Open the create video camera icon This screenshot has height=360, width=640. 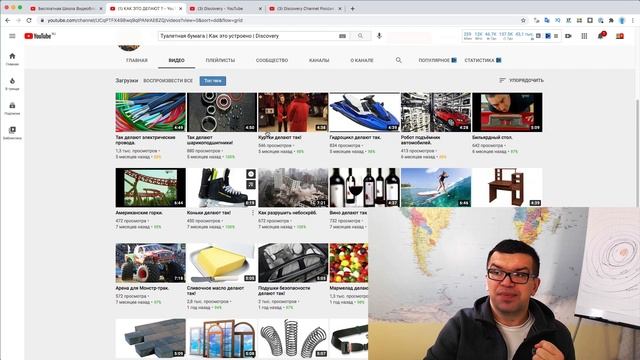click(568, 36)
